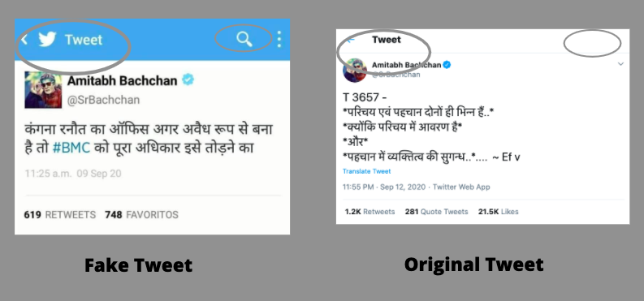This screenshot has height=301, width=644.
Task: View the 748 FAVORITOS list
Action: coord(141,215)
